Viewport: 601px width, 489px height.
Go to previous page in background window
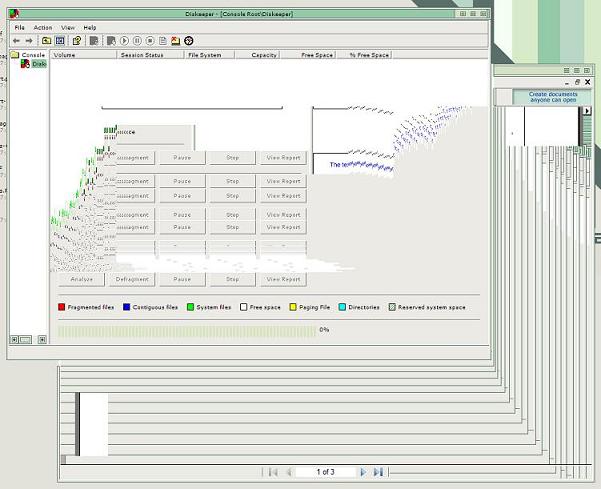[289, 472]
